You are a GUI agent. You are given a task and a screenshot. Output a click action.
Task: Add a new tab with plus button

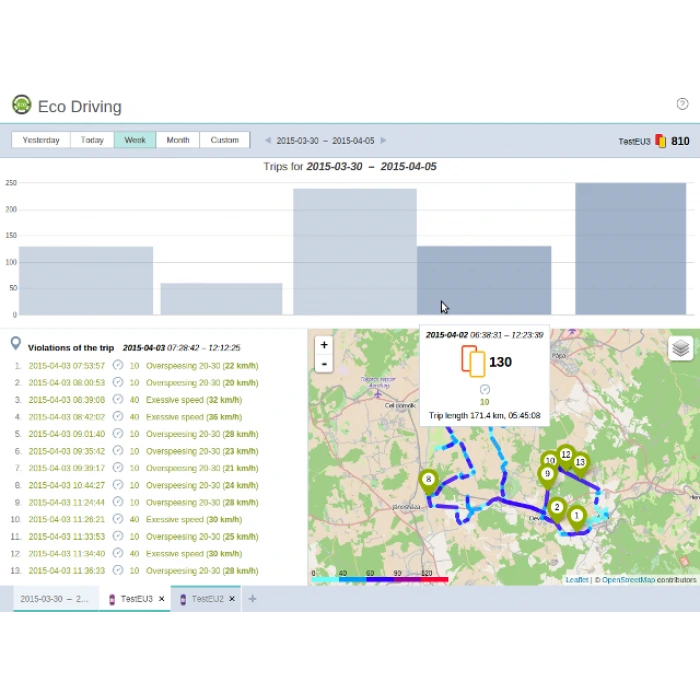tap(252, 599)
